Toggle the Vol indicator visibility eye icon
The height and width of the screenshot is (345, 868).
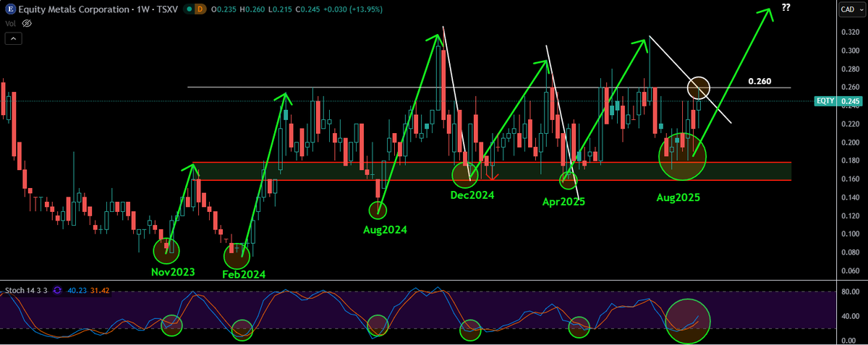pyautogui.click(x=27, y=23)
